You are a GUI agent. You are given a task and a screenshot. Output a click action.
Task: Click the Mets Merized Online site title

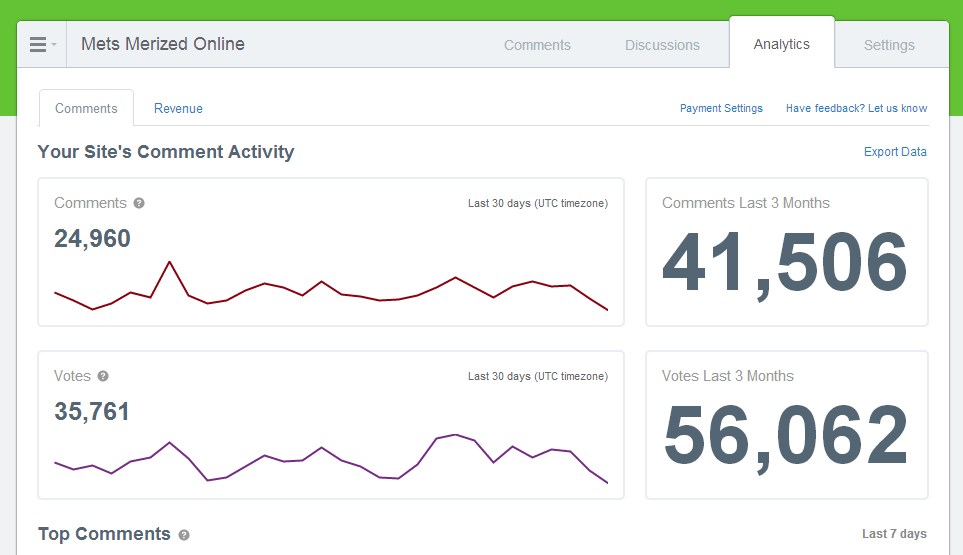coord(163,44)
